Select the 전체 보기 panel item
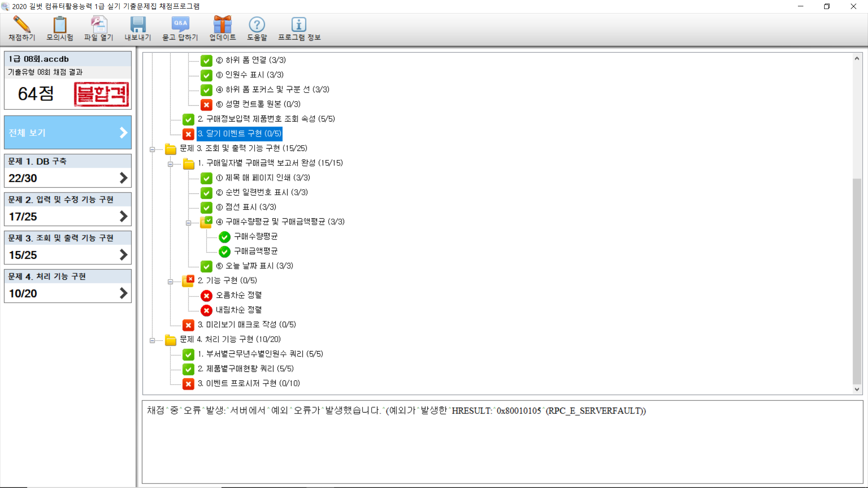Viewport: 868px width, 488px height. [x=68, y=133]
